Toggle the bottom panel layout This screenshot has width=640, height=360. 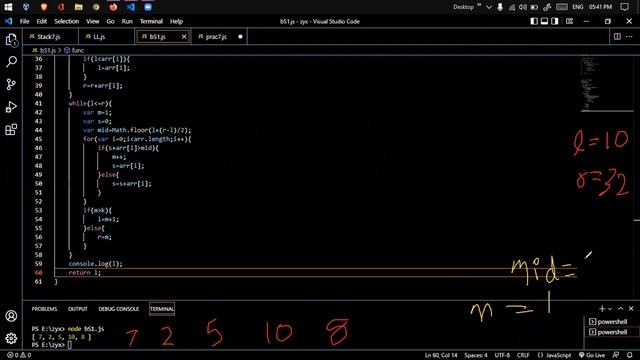544,21
